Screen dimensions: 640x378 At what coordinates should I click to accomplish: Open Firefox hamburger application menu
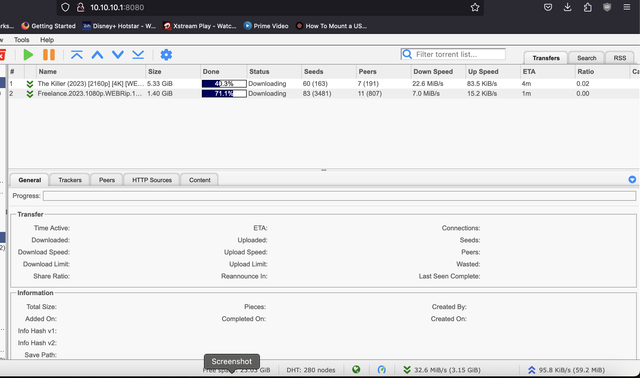[x=627, y=7]
